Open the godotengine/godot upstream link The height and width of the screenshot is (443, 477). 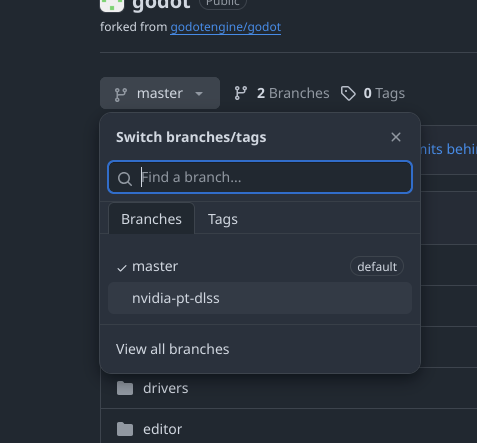tap(226, 27)
